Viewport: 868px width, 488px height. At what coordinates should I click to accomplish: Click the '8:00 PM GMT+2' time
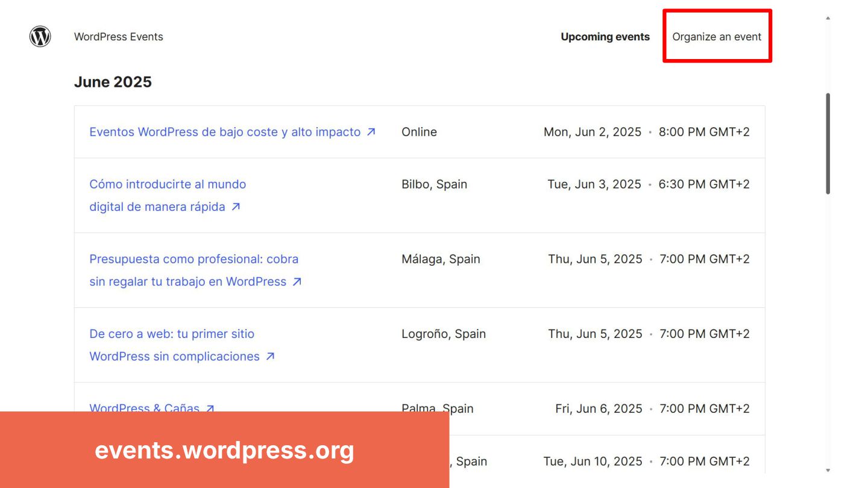[704, 132]
